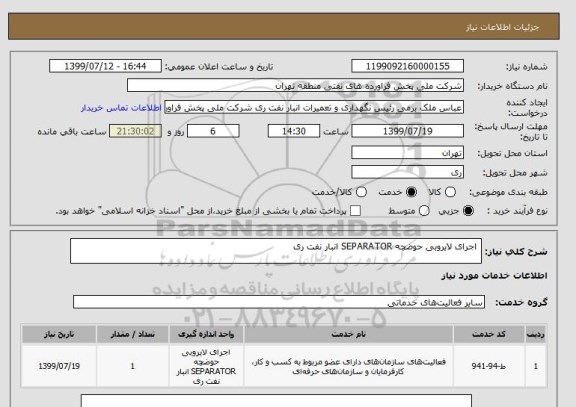The image size is (576, 407).
Task: Click the service group field سایر فعالیت‌های خدماتی
Action: click(279, 302)
